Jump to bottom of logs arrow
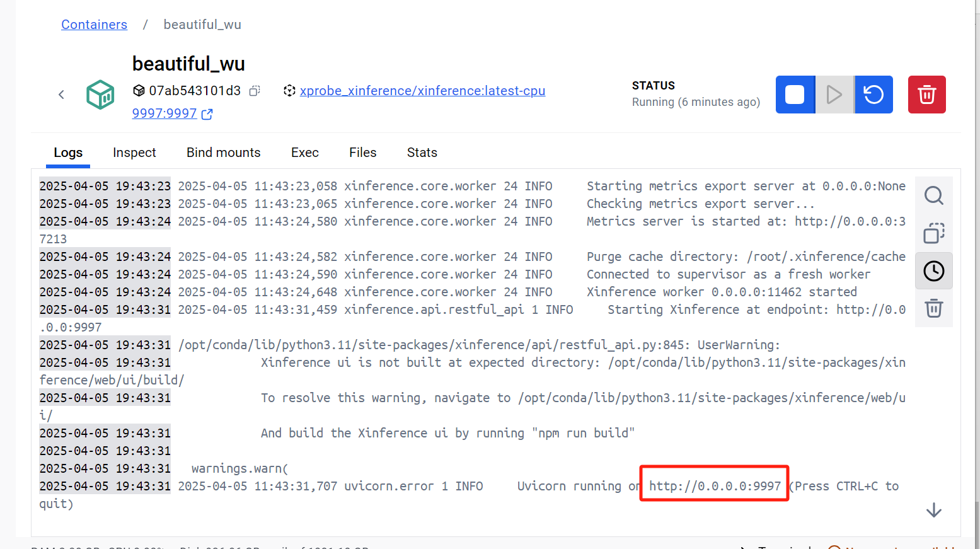980x549 pixels. click(x=933, y=511)
